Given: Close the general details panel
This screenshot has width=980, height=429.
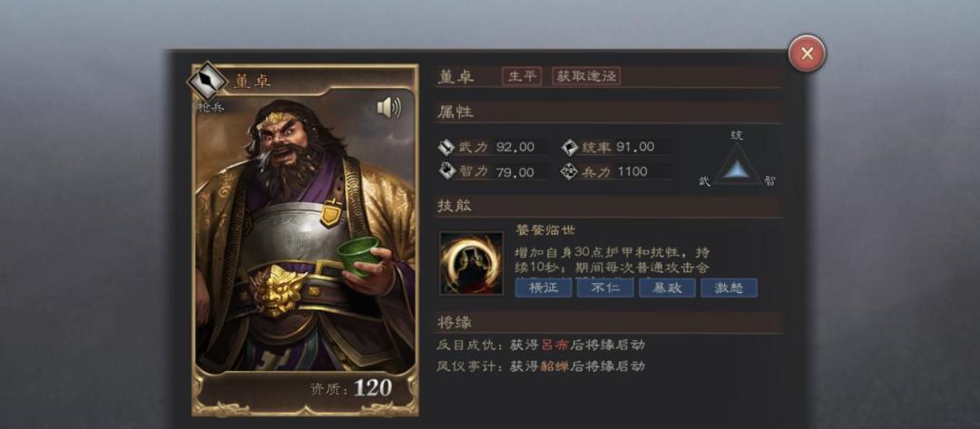Looking at the screenshot, I should [x=807, y=54].
